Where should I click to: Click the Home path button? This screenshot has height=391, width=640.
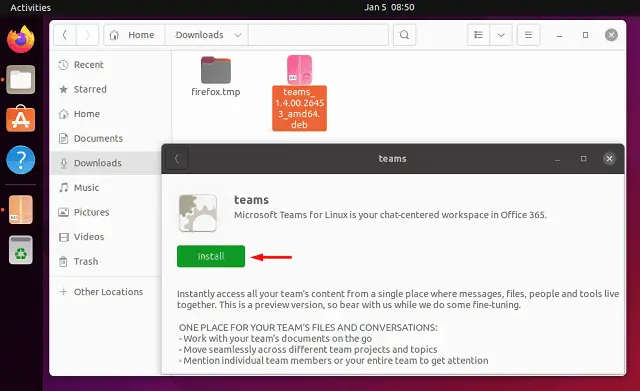click(135, 35)
